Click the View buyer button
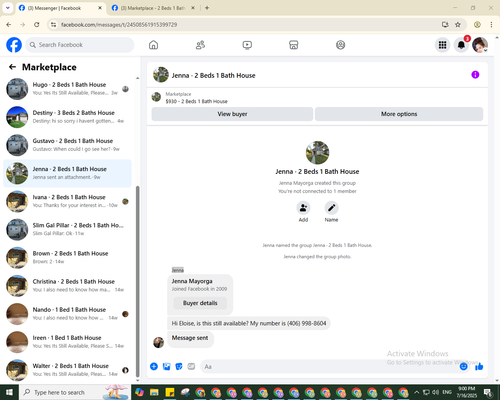 point(232,114)
